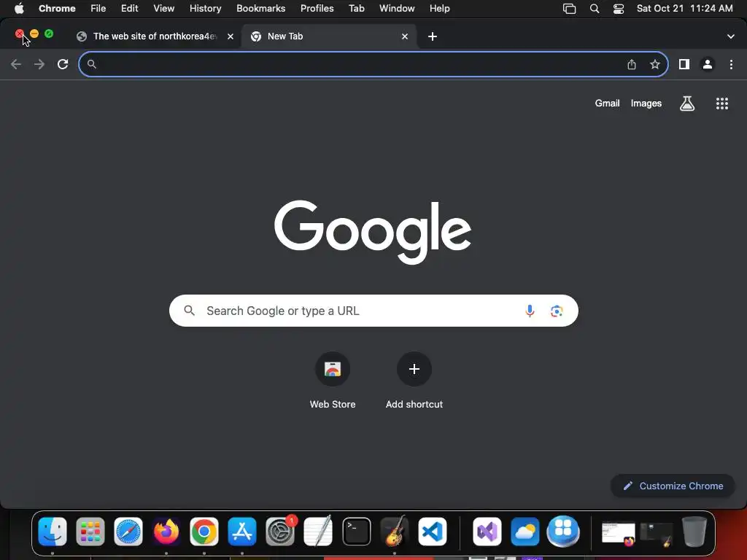Image resolution: width=747 pixels, height=560 pixels.
Task: Open the Google apps grid
Action: [x=722, y=104]
